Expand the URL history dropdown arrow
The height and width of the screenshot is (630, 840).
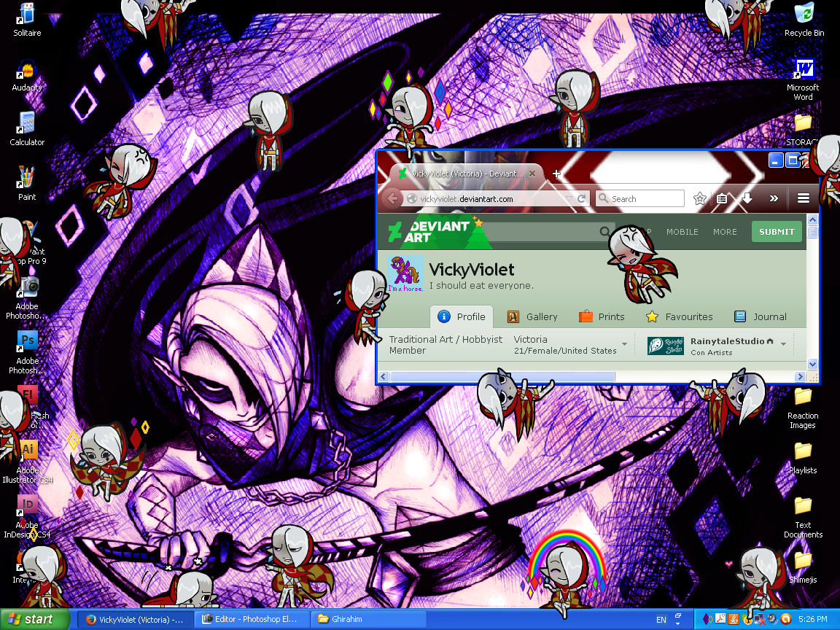569,199
